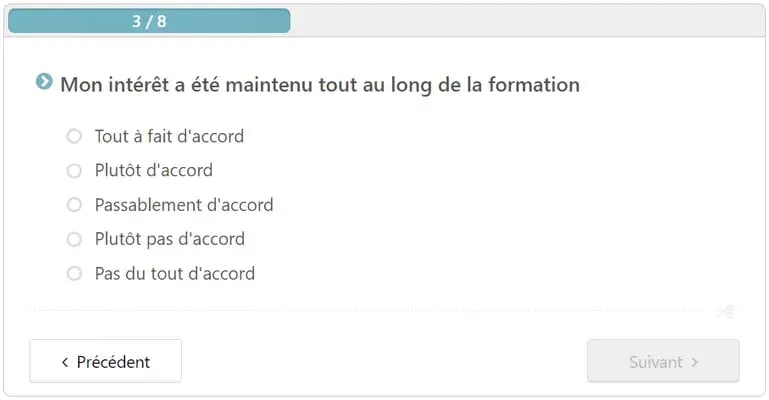This screenshot has width=769, height=400.
Task: Click the faint scissors icon on the separator line
Action: click(x=725, y=311)
